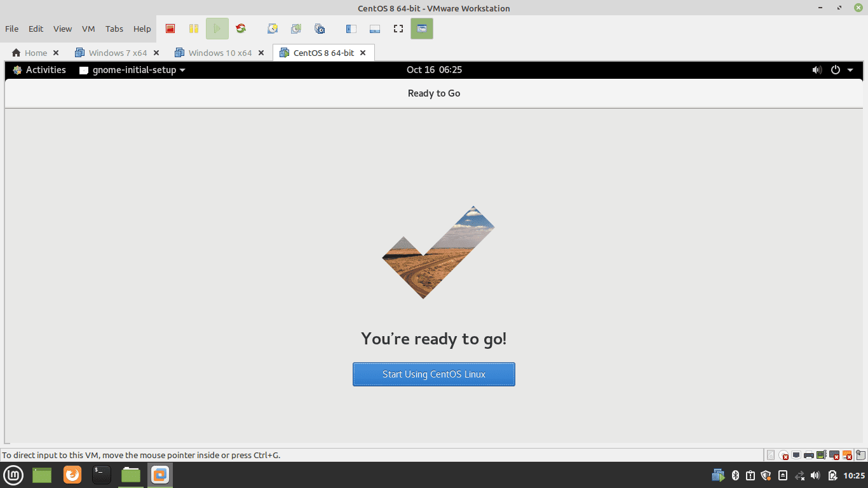Launch Firefox from the taskbar
This screenshot has width=868, height=488.
coord(72,475)
